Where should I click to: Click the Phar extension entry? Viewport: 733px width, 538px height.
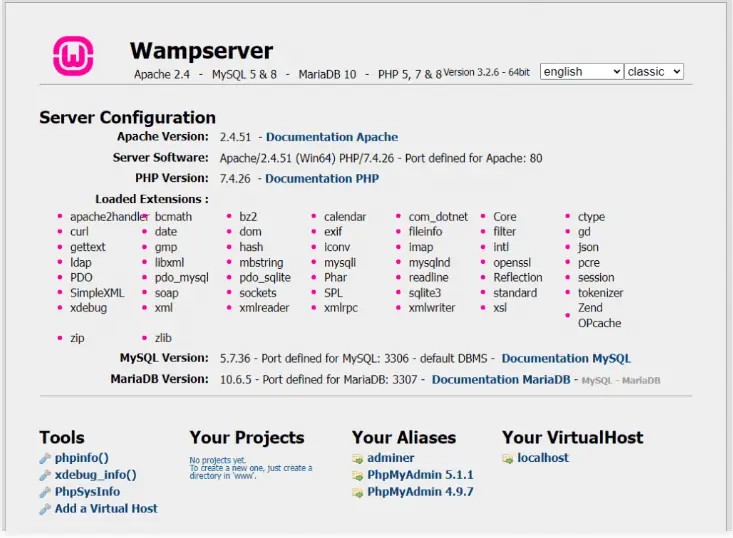pos(335,278)
